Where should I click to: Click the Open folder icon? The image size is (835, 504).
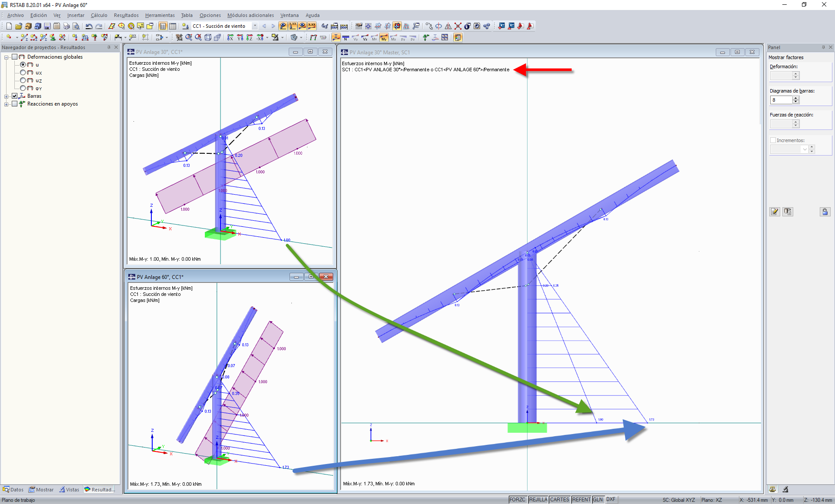click(18, 26)
